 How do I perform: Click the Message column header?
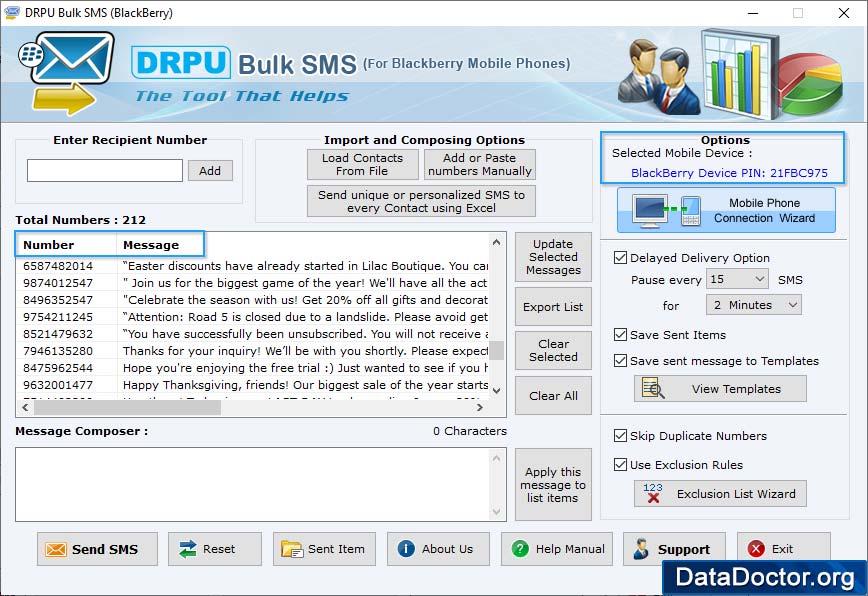pyautogui.click(x=160, y=245)
